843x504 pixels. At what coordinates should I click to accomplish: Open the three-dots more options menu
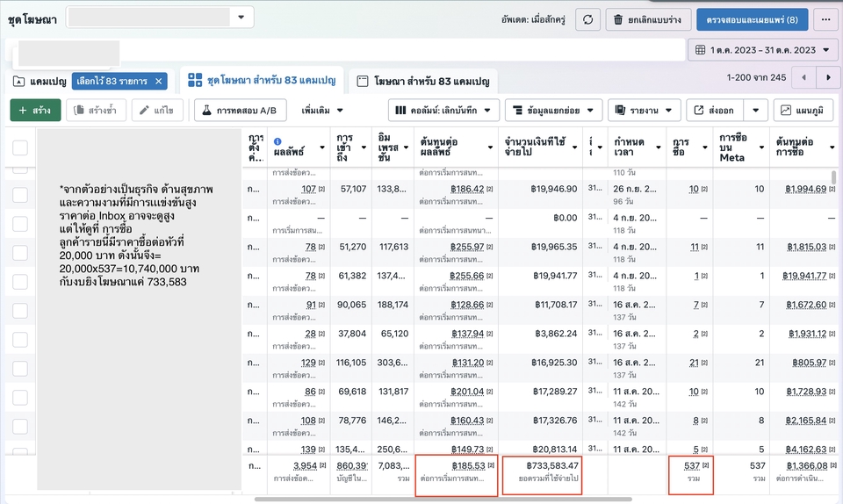825,20
